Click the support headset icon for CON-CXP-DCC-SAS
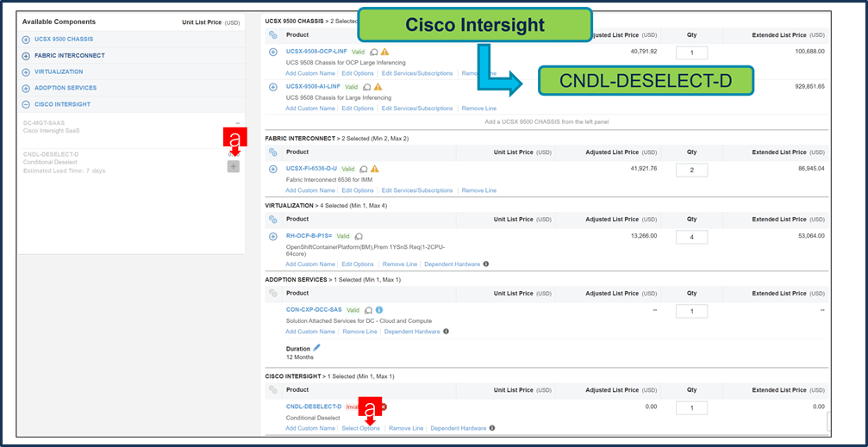Screen dimensions: 868x447 pyautogui.click(x=369, y=310)
